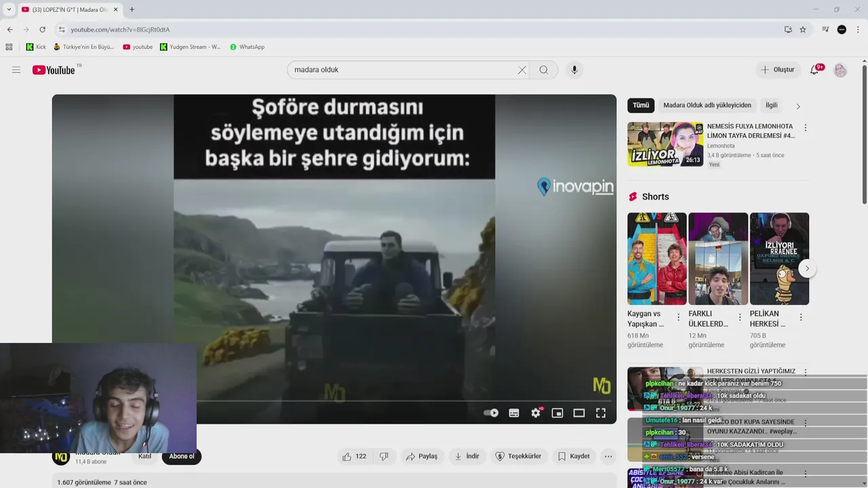Show next Shorts with right arrow
Viewport: 868px width, 488px height.
tap(807, 268)
